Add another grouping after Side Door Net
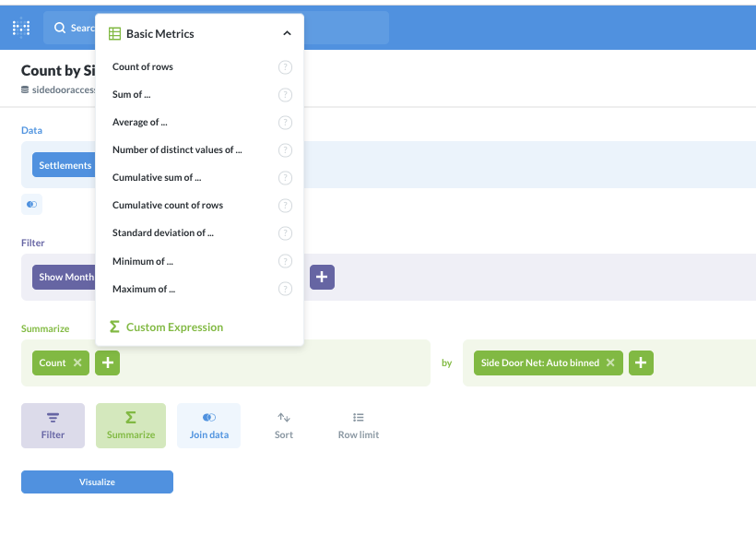The width and height of the screenshot is (756, 547). (641, 363)
